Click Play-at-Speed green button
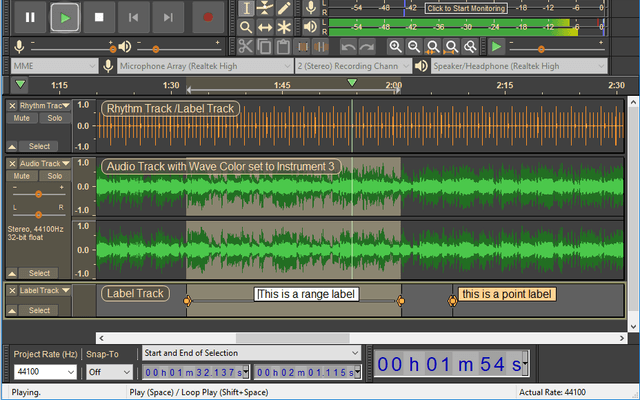 pyautogui.click(x=496, y=47)
